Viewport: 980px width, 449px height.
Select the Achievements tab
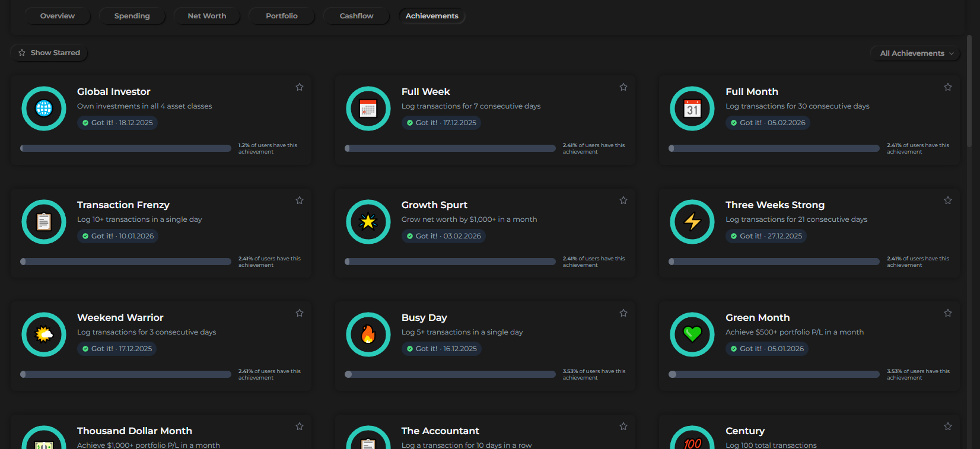pyautogui.click(x=432, y=16)
